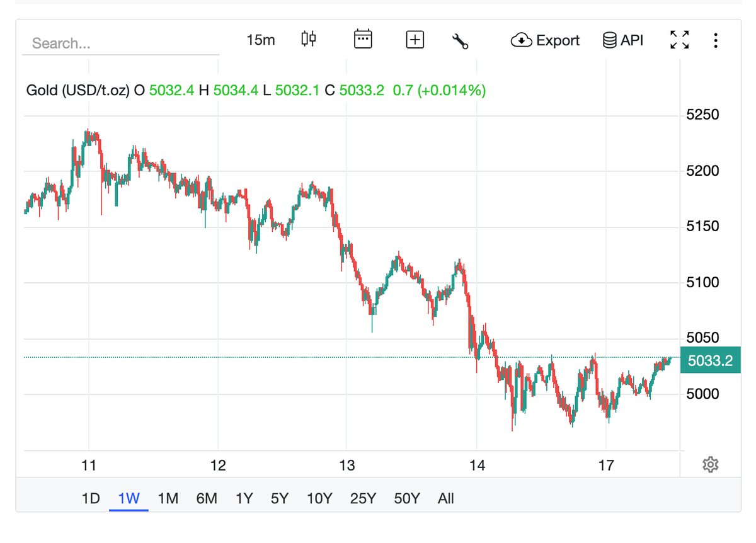Click the Gold (USD/t.oz) legend title
Viewport: 756px width, 543px height.
click(x=77, y=90)
